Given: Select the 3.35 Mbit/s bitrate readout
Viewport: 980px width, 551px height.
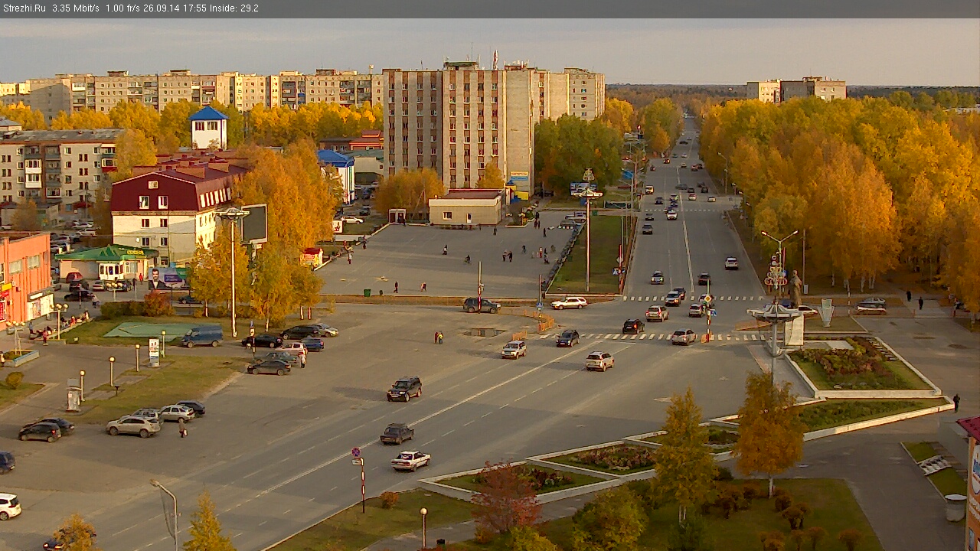Looking at the screenshot, I should click(x=76, y=8).
